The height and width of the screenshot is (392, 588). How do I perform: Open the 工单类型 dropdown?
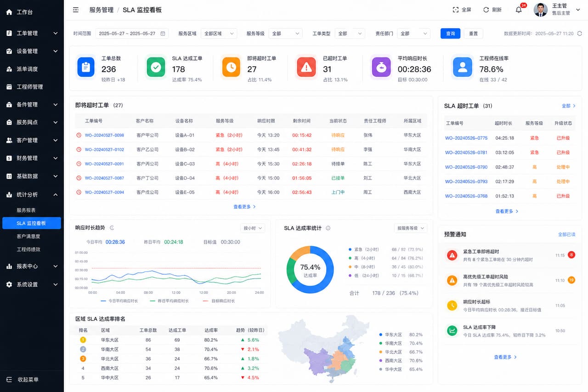tap(350, 34)
